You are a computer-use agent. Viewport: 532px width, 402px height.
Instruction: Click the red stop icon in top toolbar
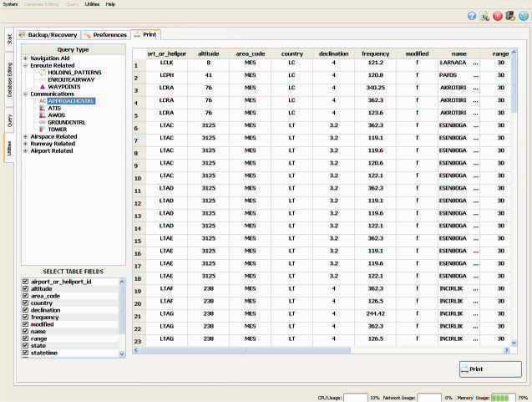[x=498, y=16]
